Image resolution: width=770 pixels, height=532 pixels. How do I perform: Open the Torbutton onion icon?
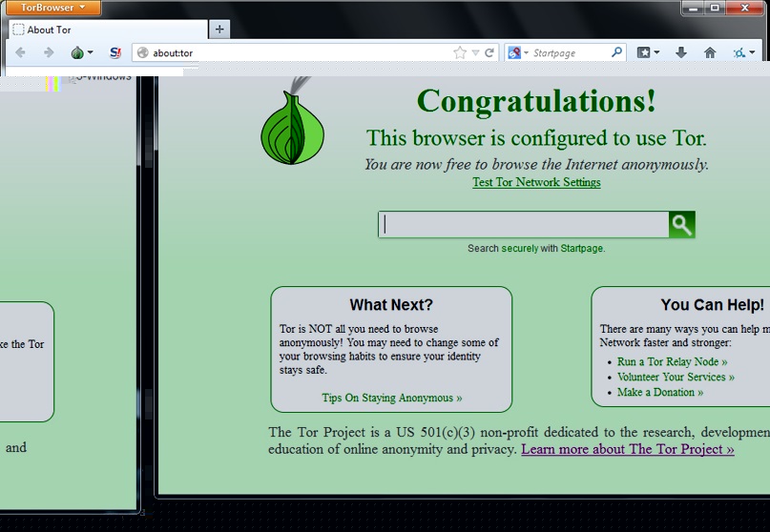point(77,52)
